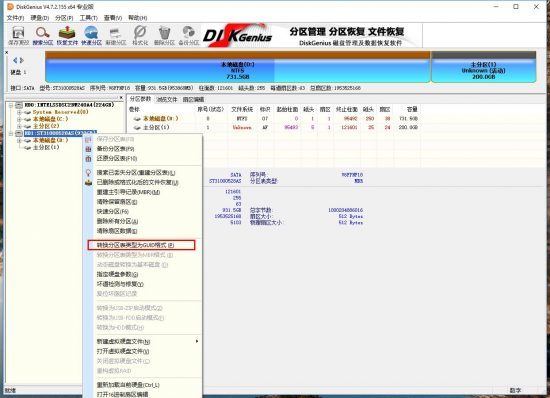Switch to the 浏览文件 tab

pyautogui.click(x=167, y=100)
